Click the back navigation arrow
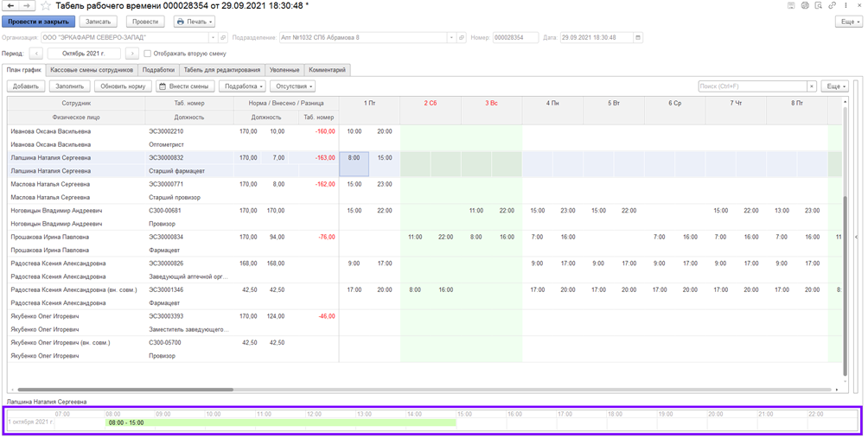 (10, 6)
